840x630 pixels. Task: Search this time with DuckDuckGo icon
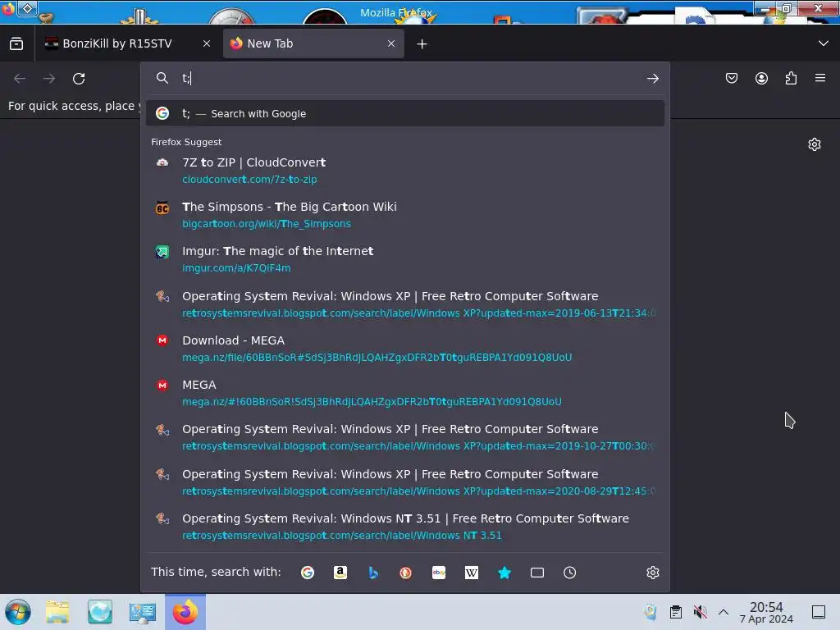coord(405,573)
